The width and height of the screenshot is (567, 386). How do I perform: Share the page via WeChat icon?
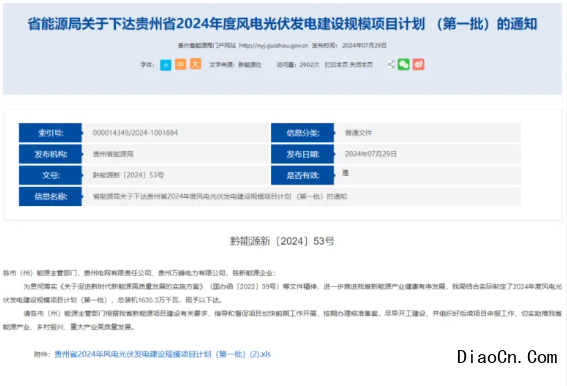click(404, 64)
